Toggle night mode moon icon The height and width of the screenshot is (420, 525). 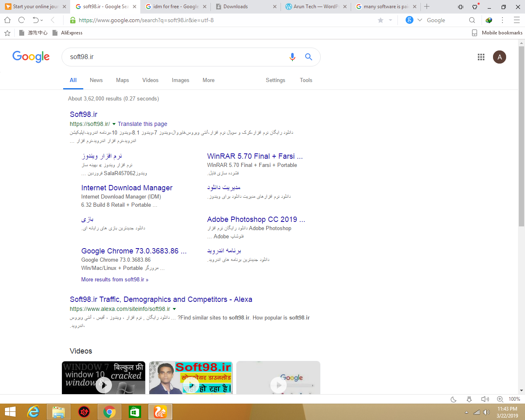tap(454, 399)
